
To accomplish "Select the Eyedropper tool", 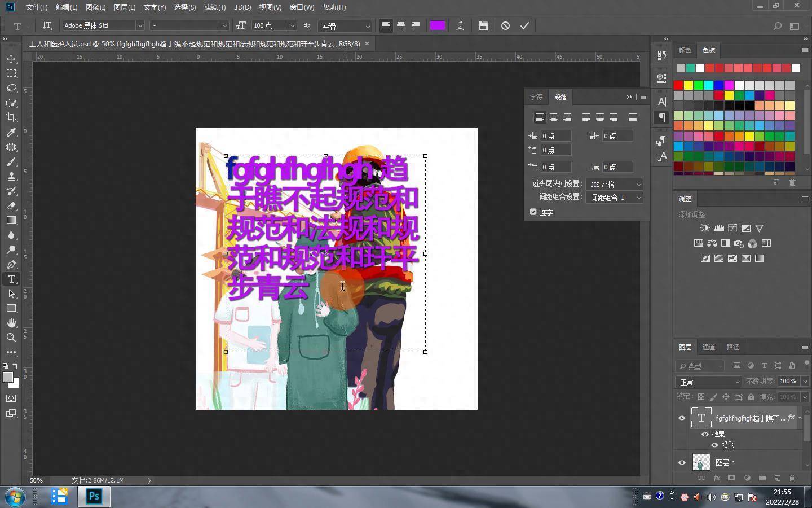I will coord(11,132).
